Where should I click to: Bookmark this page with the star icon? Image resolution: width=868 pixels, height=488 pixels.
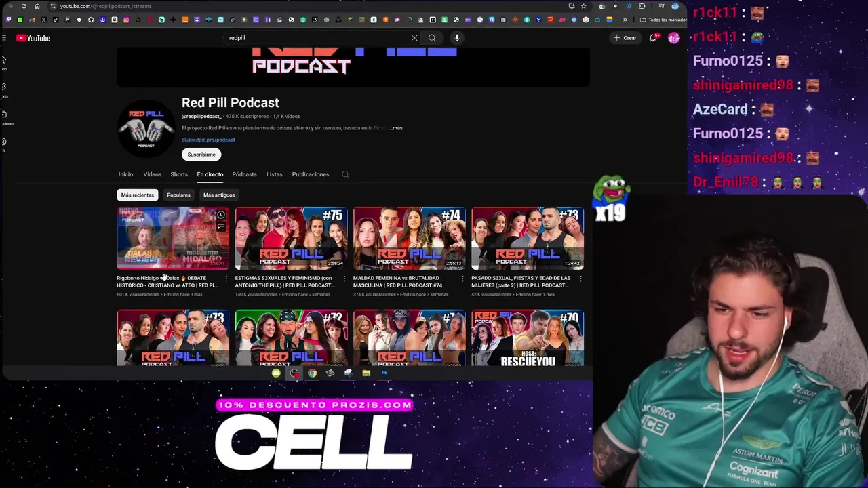[x=583, y=6]
